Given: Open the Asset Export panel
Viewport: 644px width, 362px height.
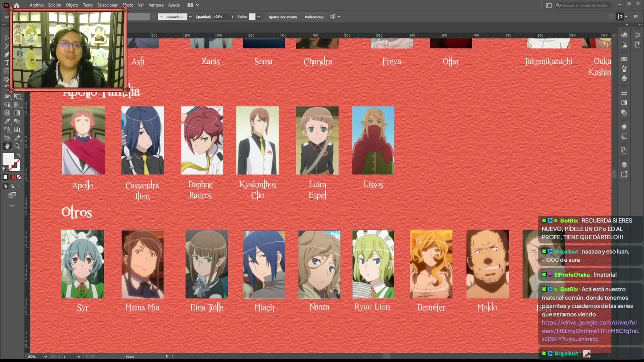Looking at the screenshot, I should pos(624,175).
